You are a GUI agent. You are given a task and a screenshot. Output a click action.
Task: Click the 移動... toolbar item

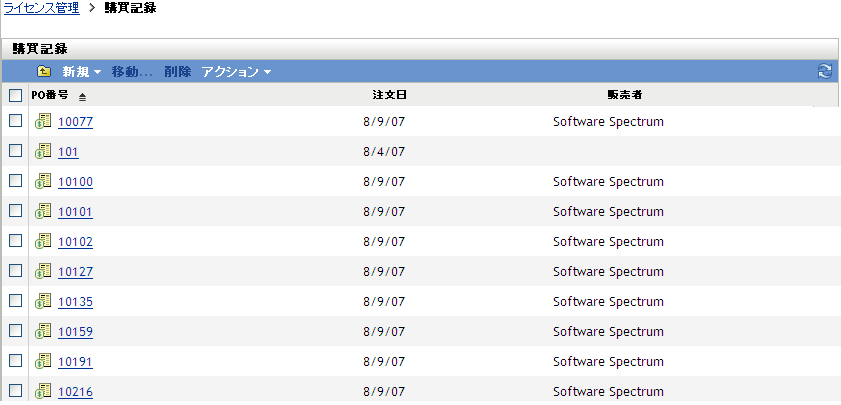pos(132,72)
